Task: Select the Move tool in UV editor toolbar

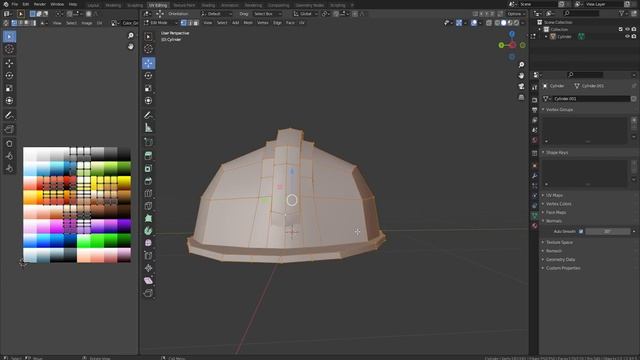Action: click(9, 63)
